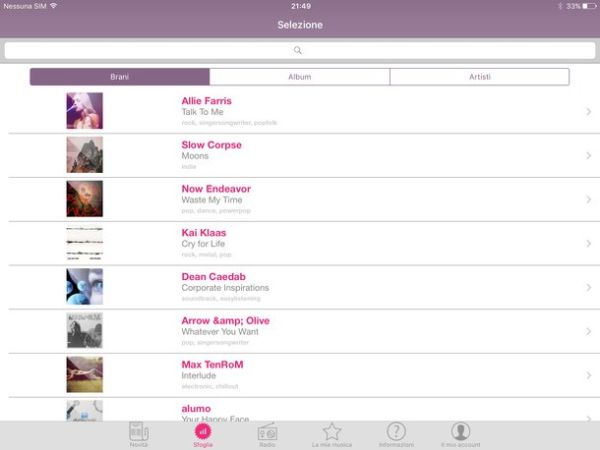Expand the Allie Farris row chevron
Viewport: 600px width, 450px height.
pyautogui.click(x=589, y=112)
